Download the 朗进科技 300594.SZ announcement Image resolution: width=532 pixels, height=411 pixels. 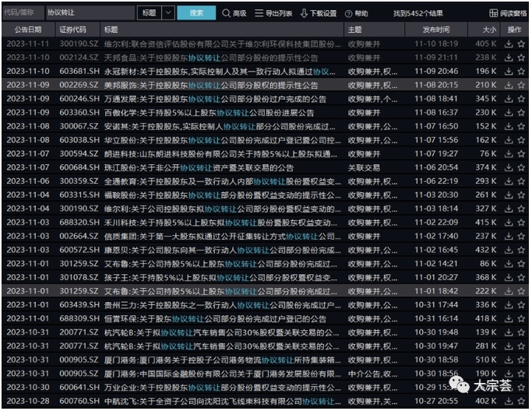click(509, 153)
